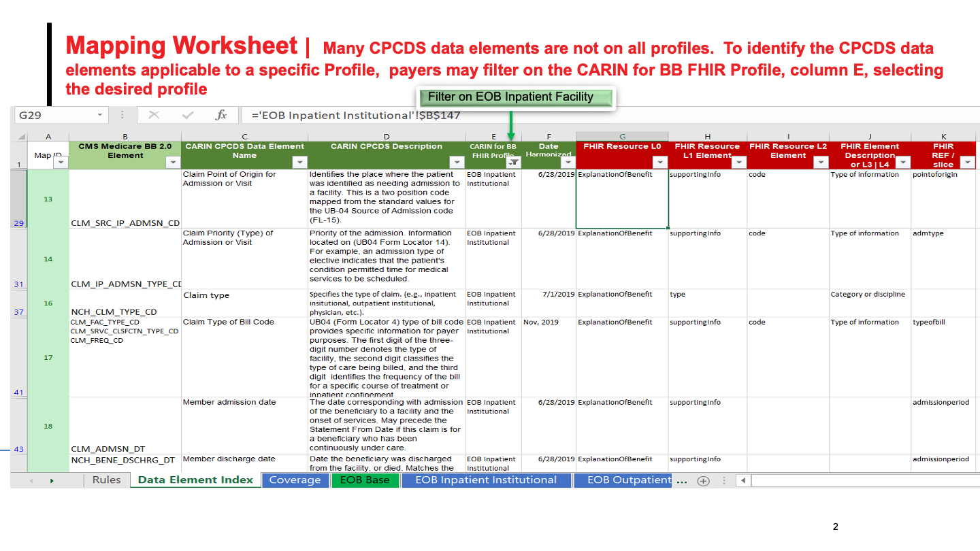Switch to the EOB Inpatient Institutional tab
This screenshot has width=980, height=551.
click(486, 480)
